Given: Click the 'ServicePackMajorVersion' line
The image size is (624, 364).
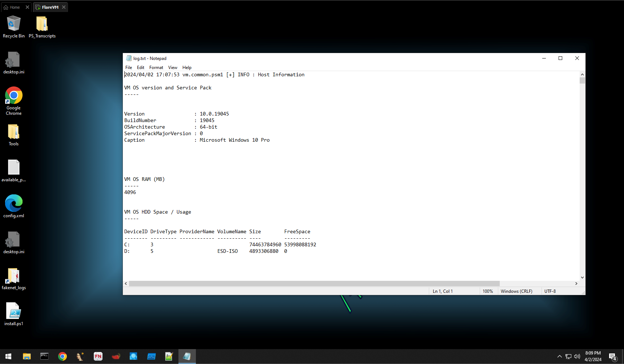Looking at the screenshot, I should (x=164, y=134).
